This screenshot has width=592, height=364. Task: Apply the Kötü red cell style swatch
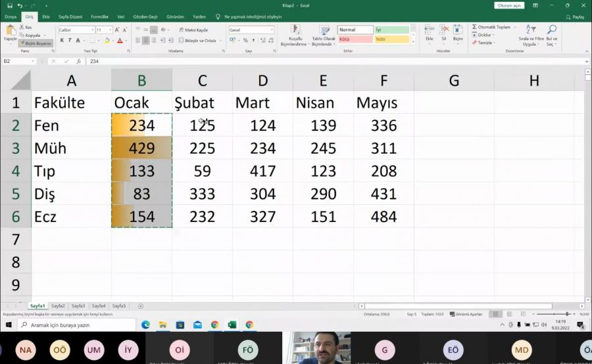tap(355, 39)
